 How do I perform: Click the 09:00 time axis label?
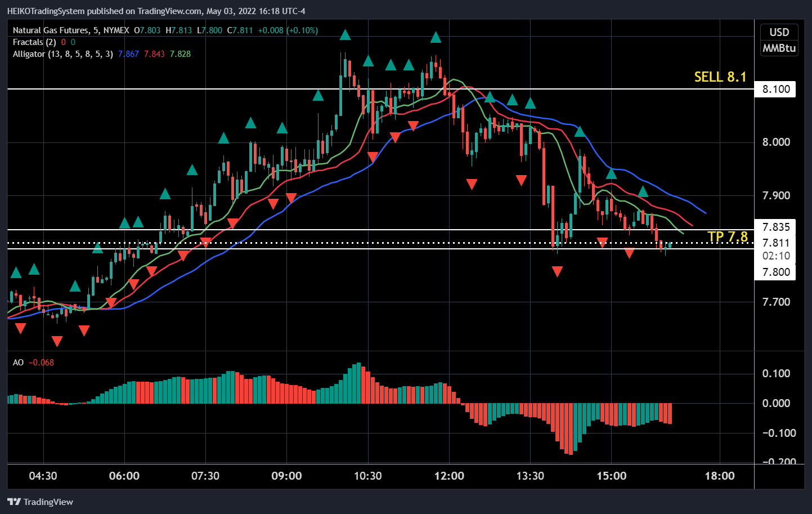[x=286, y=476]
